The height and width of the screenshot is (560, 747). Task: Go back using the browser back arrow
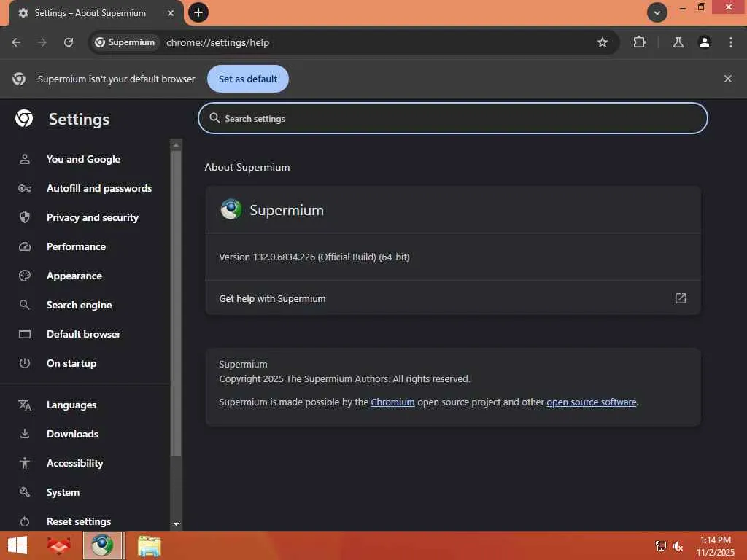coord(16,42)
